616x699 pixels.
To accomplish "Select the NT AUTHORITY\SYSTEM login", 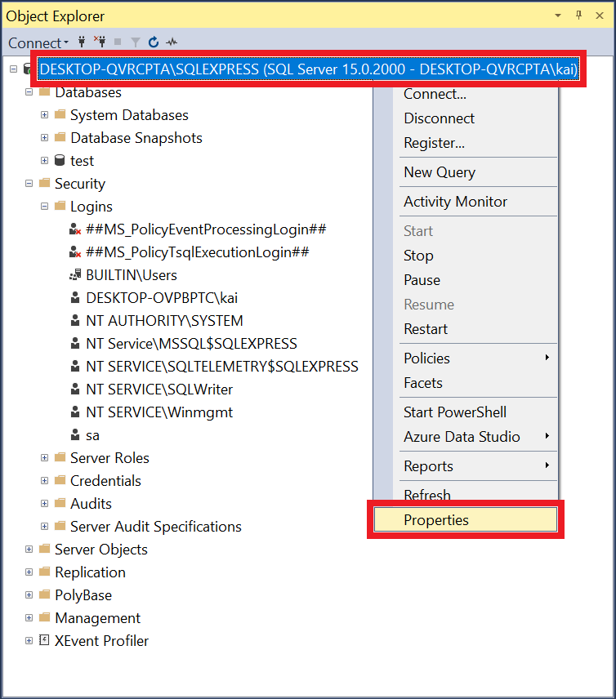I will [164, 321].
